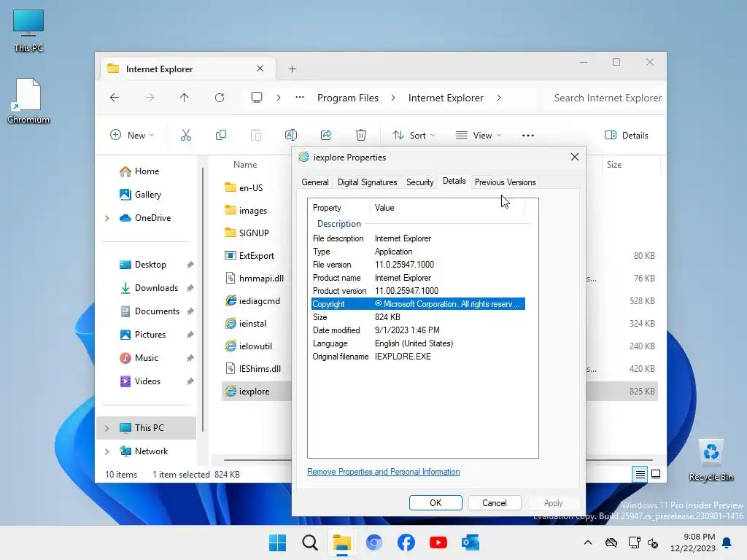Open Documents in navigation pane
Image resolution: width=747 pixels, height=560 pixels.
[x=157, y=311]
